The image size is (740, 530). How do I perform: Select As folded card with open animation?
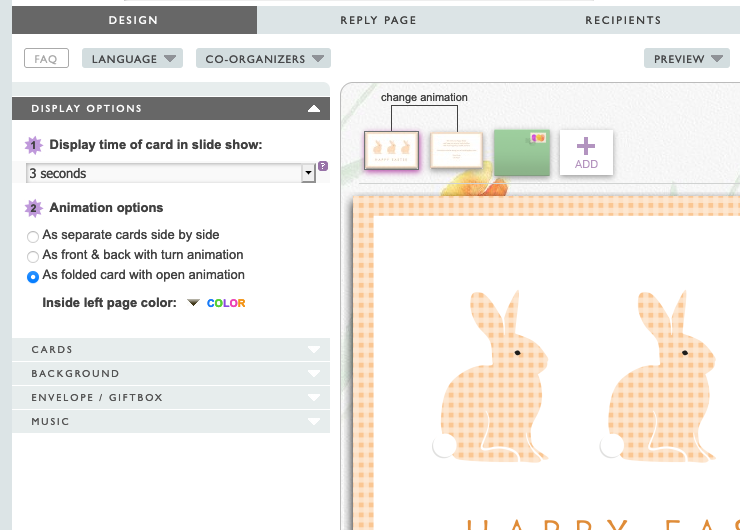33,276
